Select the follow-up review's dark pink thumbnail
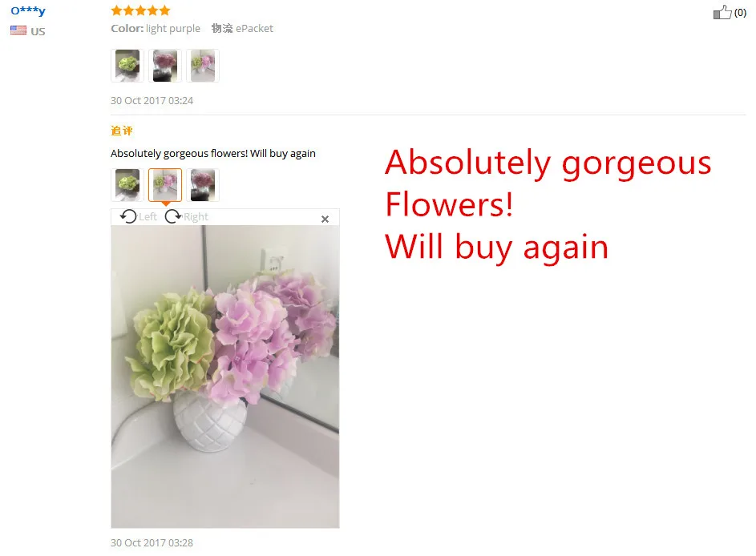This screenshot has width=756, height=556. [203, 185]
